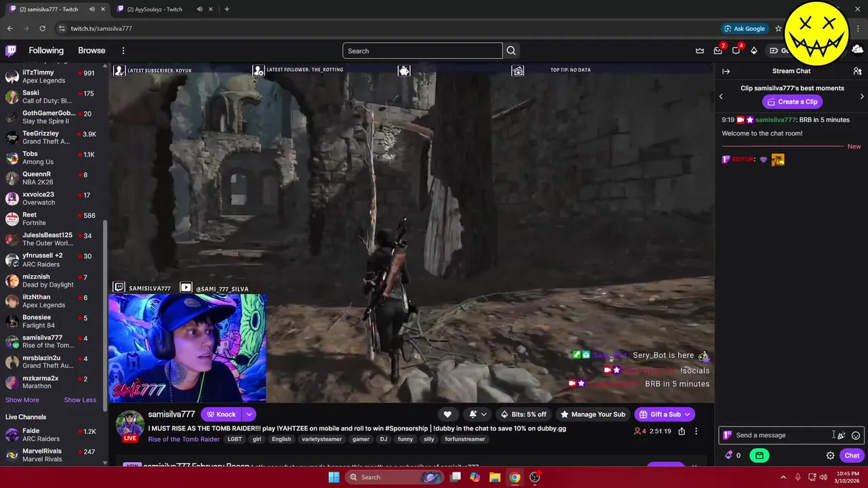Open the Browse page

[x=92, y=51]
